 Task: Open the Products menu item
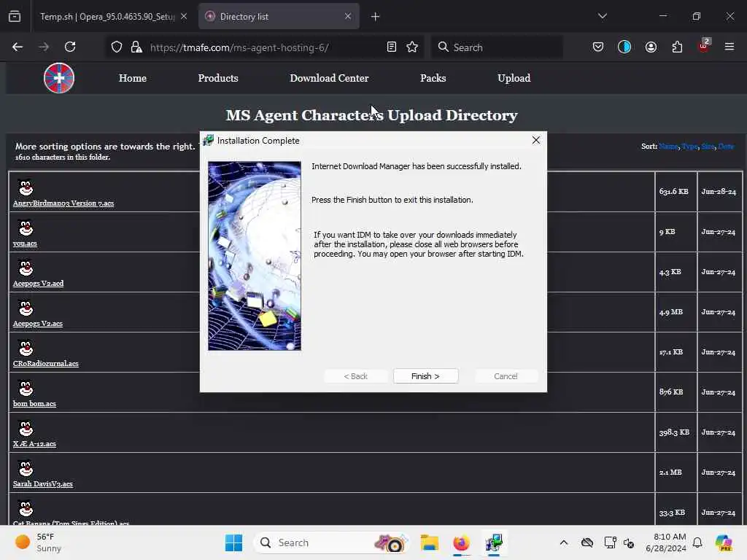pyautogui.click(x=217, y=78)
